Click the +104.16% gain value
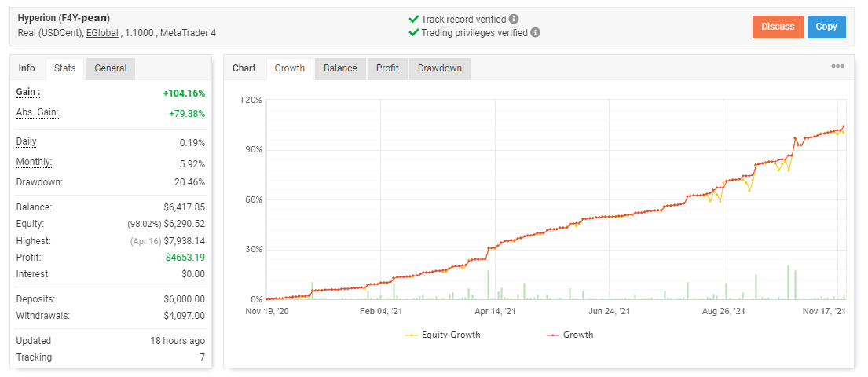Screen dimensions: 868x377 click(184, 93)
